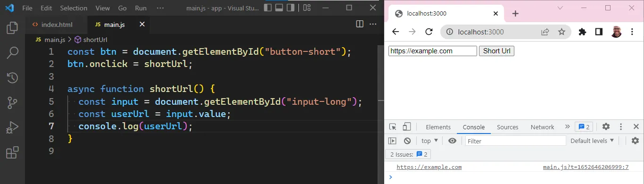Click the https://example.com input field
Viewport: 644px width, 184px height.
coord(433,51)
